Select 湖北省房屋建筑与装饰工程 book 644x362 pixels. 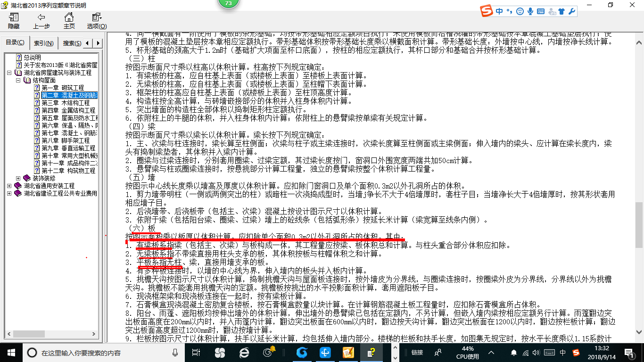click(x=58, y=73)
